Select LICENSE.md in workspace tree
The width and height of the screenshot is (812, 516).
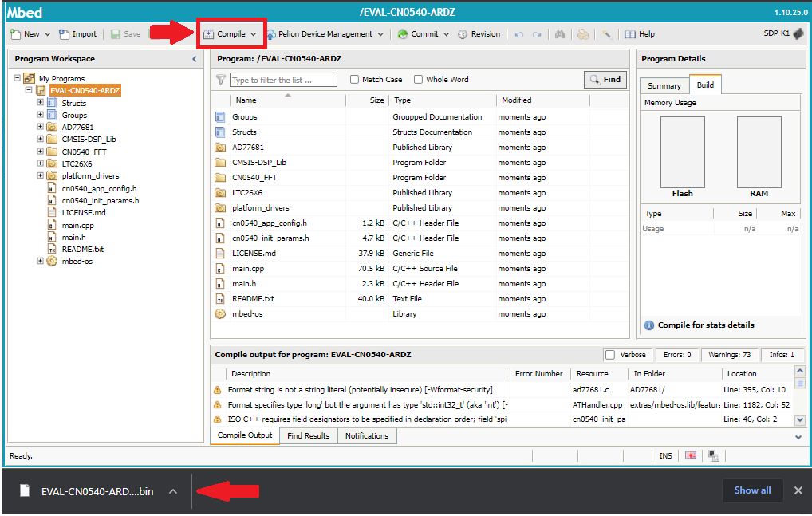(84, 213)
